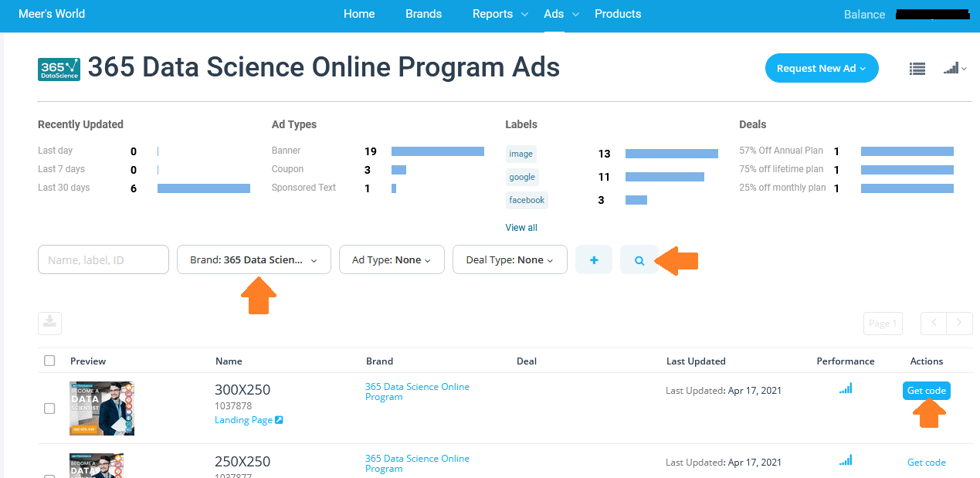Click the download icon above the table

click(49, 323)
